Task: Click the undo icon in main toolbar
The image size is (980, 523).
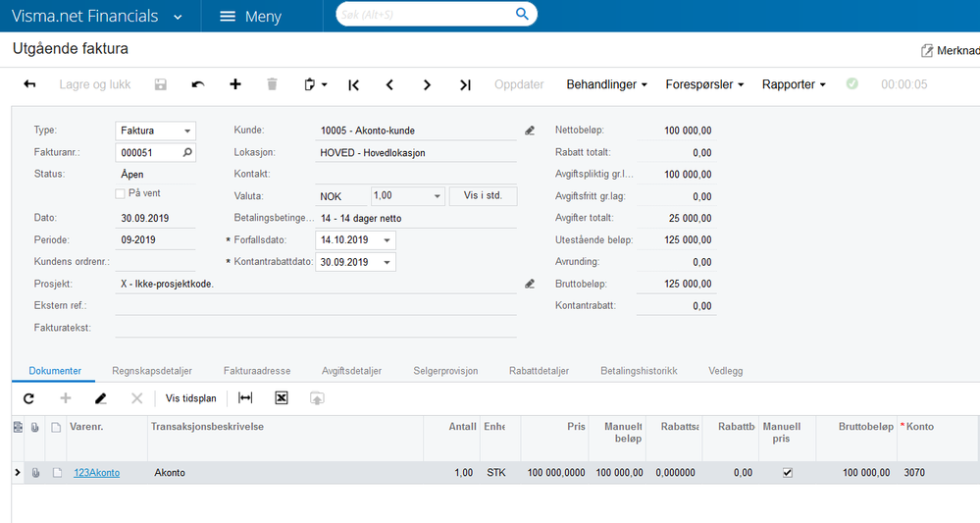Action: (x=197, y=84)
